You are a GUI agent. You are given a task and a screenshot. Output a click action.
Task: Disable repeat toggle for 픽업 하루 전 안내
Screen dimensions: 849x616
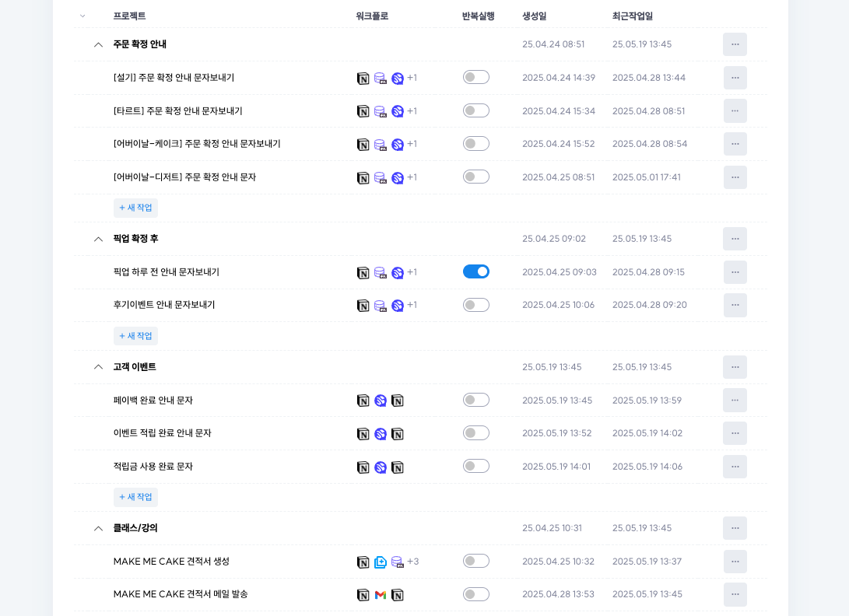coord(476,271)
